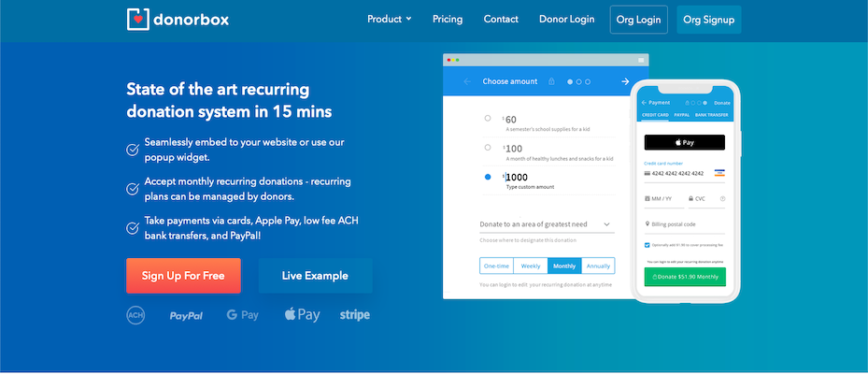Choose the Annually frequency option
The image size is (868, 374).
598,266
